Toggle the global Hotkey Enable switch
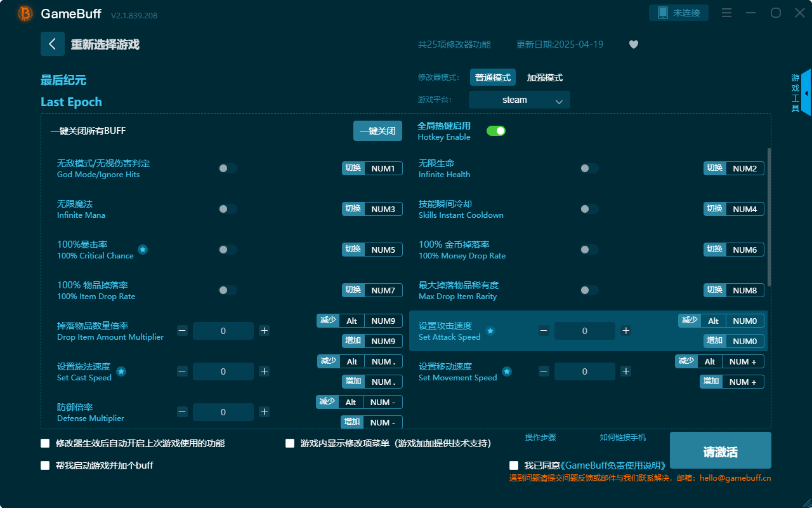This screenshot has width=812, height=508. tap(496, 131)
